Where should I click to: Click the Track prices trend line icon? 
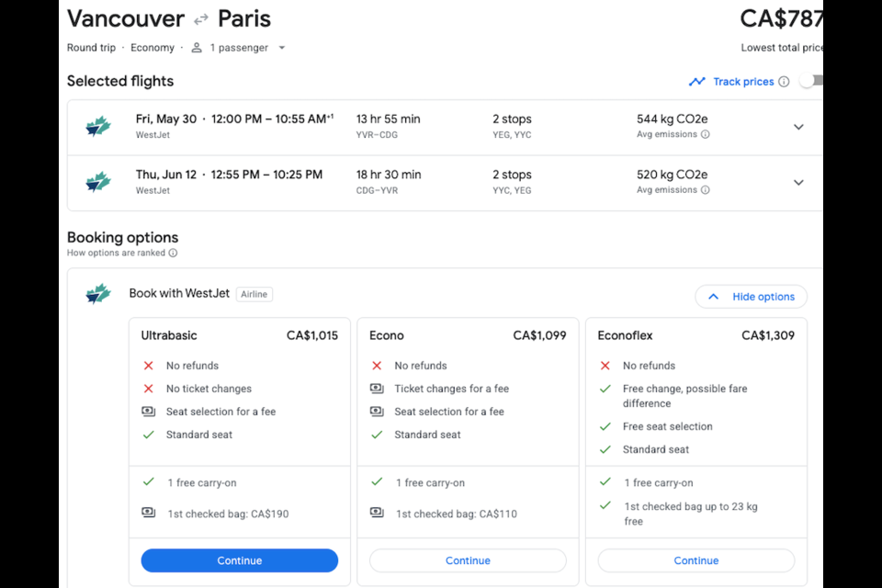(697, 82)
